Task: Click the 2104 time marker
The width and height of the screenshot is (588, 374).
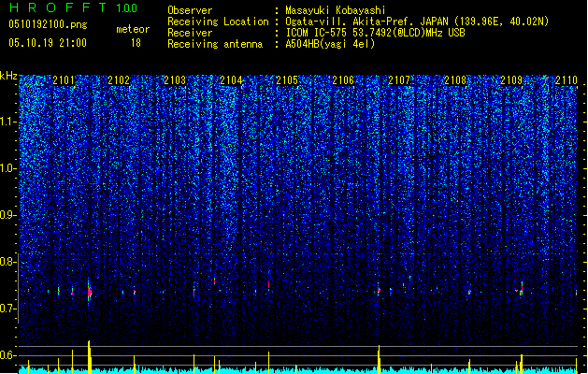Action: tap(231, 79)
